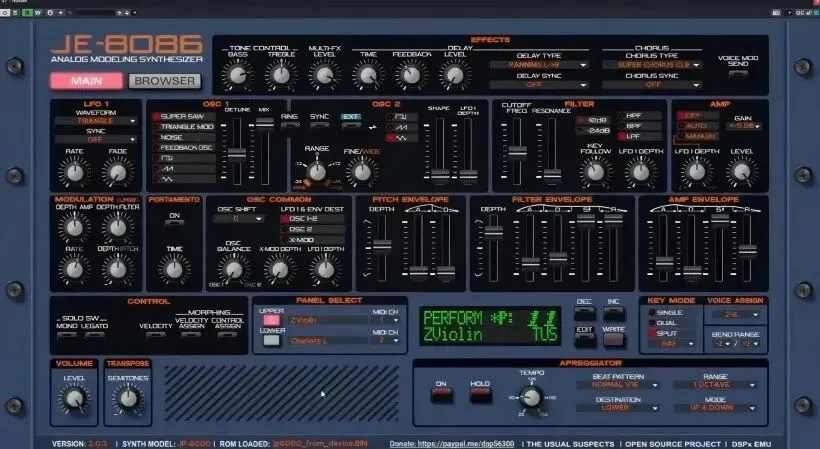Open LFO 1 Waveform dropdown
Screen dimensions: 820x449
(96, 121)
